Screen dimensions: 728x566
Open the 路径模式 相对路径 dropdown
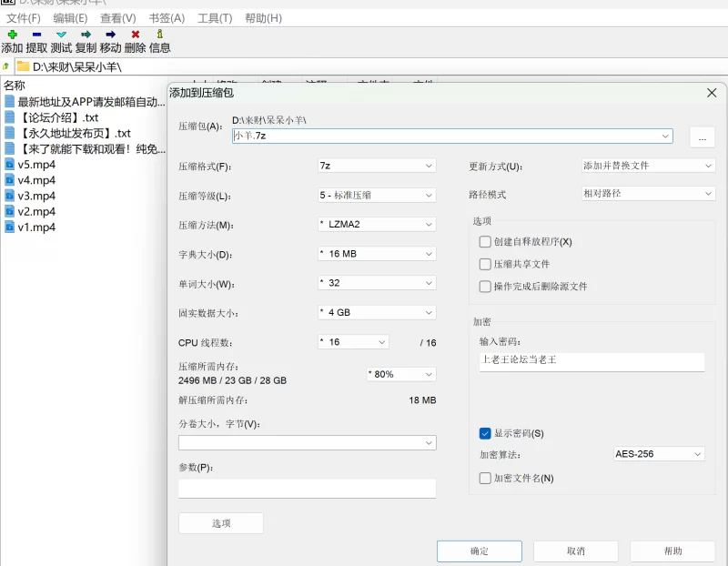(x=648, y=194)
